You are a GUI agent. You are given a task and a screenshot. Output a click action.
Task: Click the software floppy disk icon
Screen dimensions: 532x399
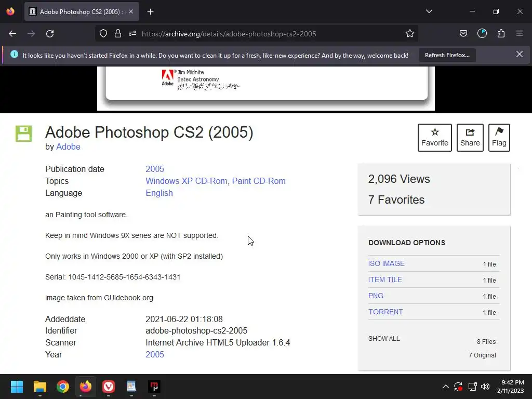[x=24, y=134]
